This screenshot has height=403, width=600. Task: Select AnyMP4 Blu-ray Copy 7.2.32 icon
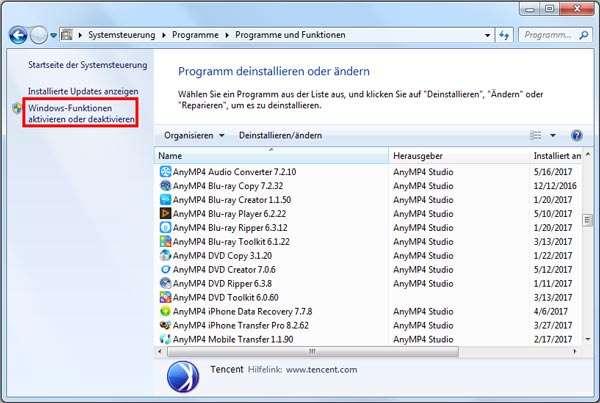pyautogui.click(x=165, y=186)
